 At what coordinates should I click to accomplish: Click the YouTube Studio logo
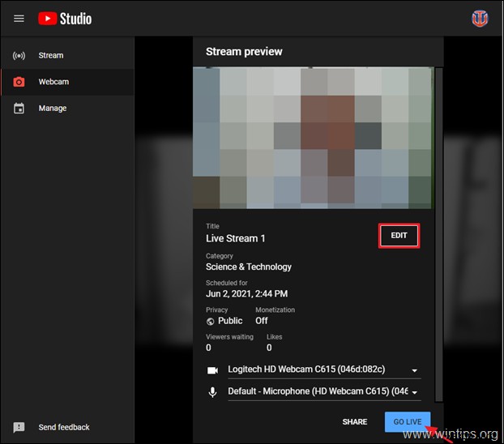(x=65, y=19)
